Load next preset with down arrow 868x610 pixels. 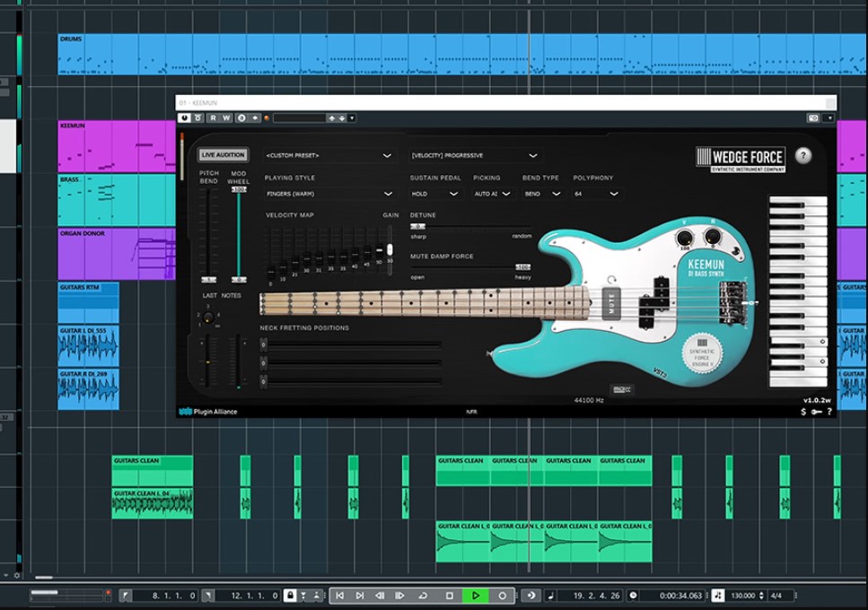point(342,118)
